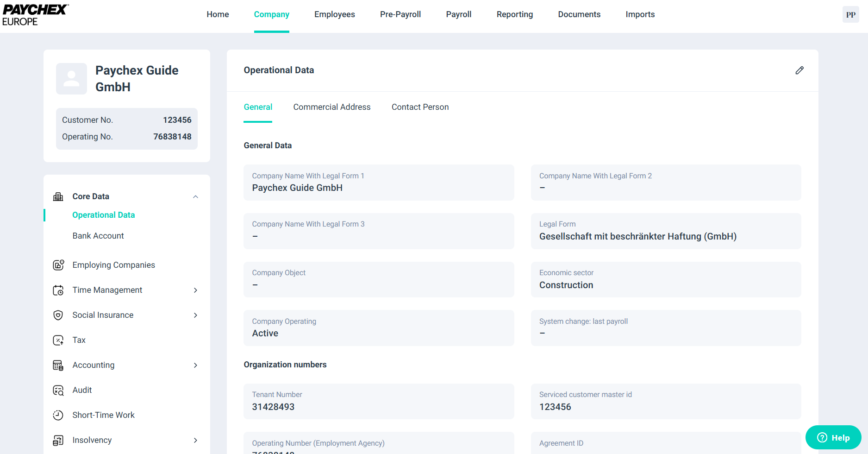Screen dimensions: 868x454
Task: Expand the Accounting submenu arrow
Action: point(195,366)
